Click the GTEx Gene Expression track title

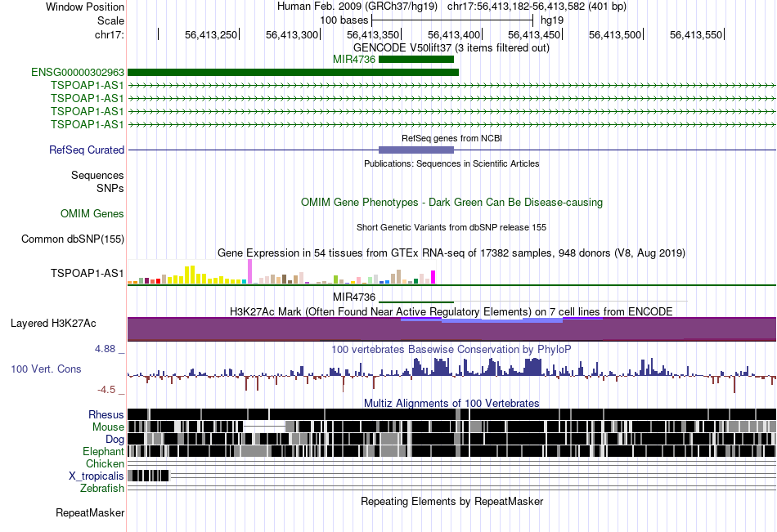pyautogui.click(x=451, y=253)
